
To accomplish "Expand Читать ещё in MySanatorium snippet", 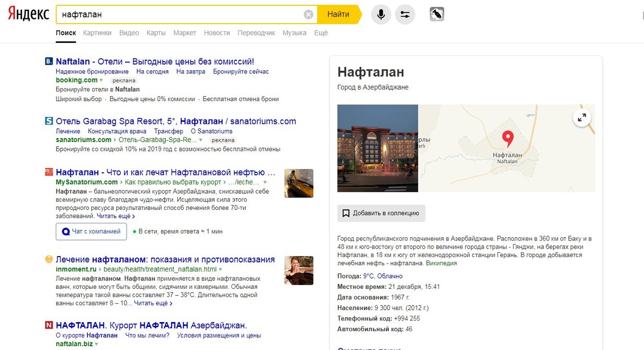I will pos(115,216).
